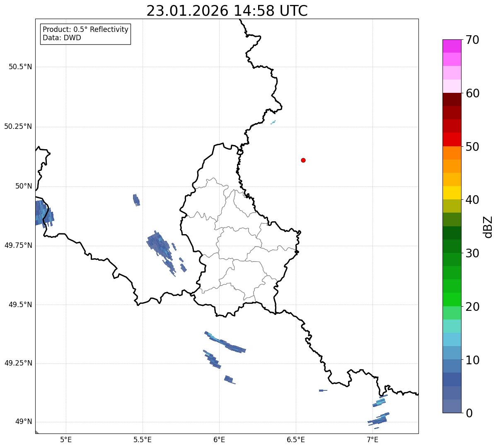
Task: Click the small echo near 5.45°E 49.95°N
Action: (x=136, y=200)
